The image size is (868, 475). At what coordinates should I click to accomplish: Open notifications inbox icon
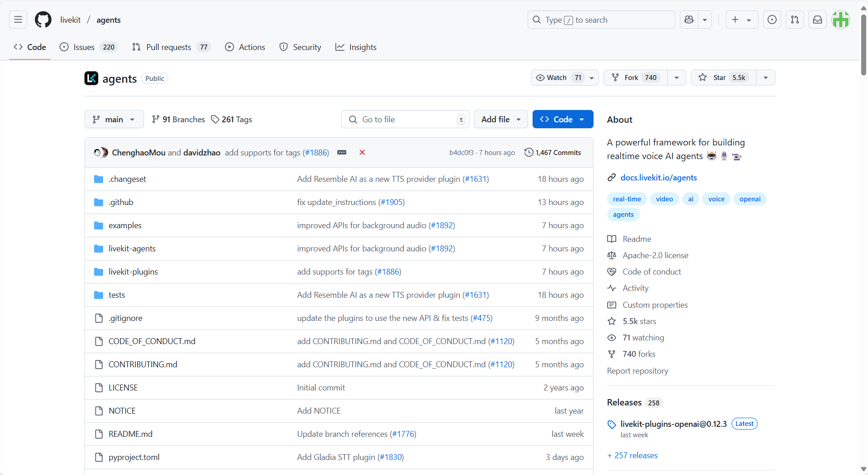click(818, 20)
